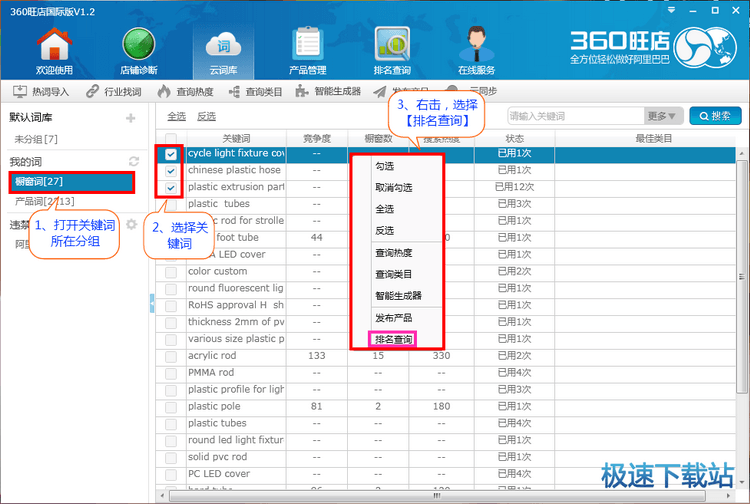Screen dimensions: 750x504
Task: Collapse the sidebar using the splitter handle
Action: (x=152, y=303)
